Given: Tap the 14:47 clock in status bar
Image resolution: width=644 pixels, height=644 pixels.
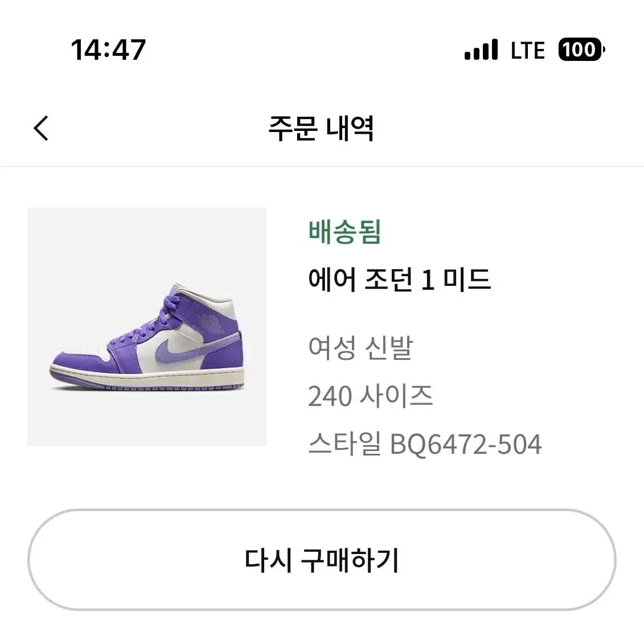Looking at the screenshot, I should (x=108, y=50).
